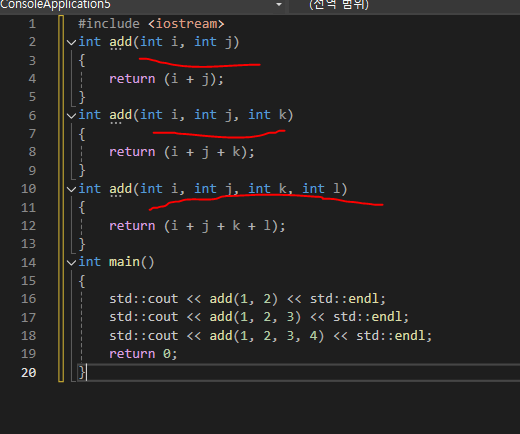Image resolution: width=520 pixels, height=434 pixels.
Task: Select line number 1 in the gutter
Action: tap(32, 24)
